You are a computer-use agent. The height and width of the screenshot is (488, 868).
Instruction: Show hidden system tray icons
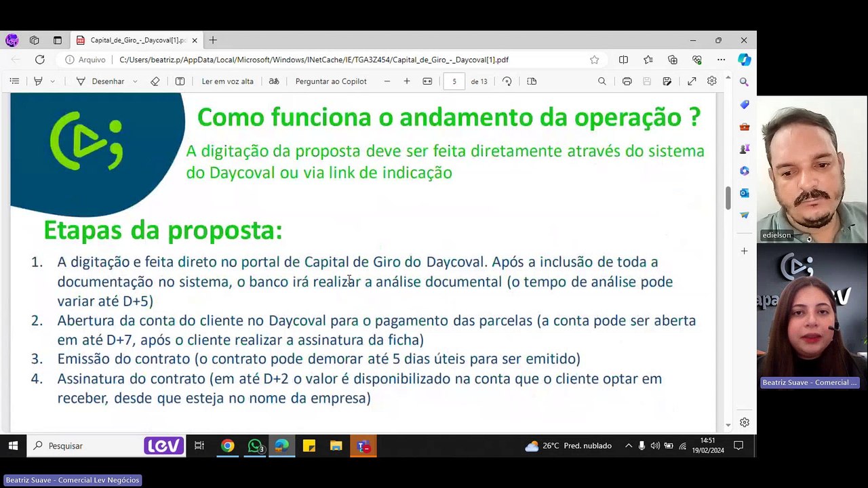pos(629,446)
